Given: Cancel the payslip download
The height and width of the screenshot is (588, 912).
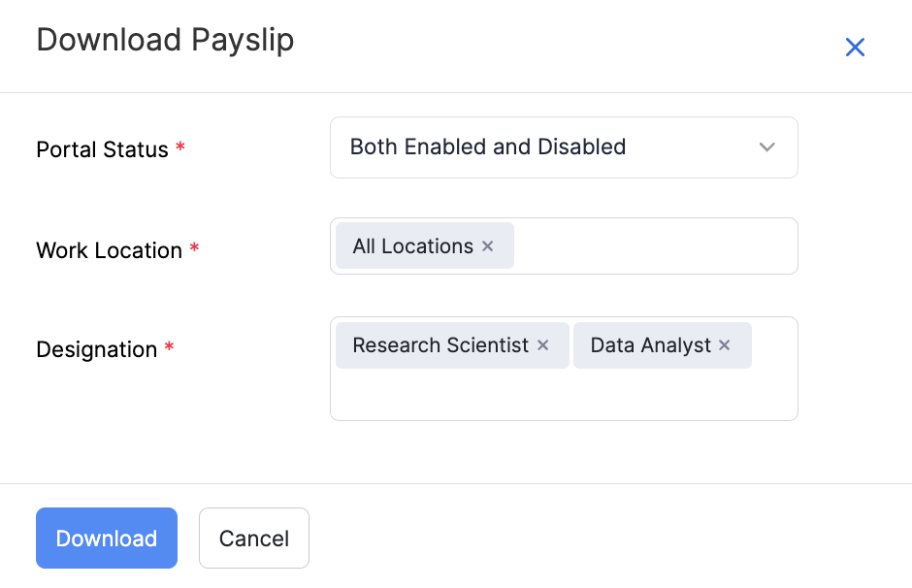Looking at the screenshot, I should pyautogui.click(x=253, y=538).
